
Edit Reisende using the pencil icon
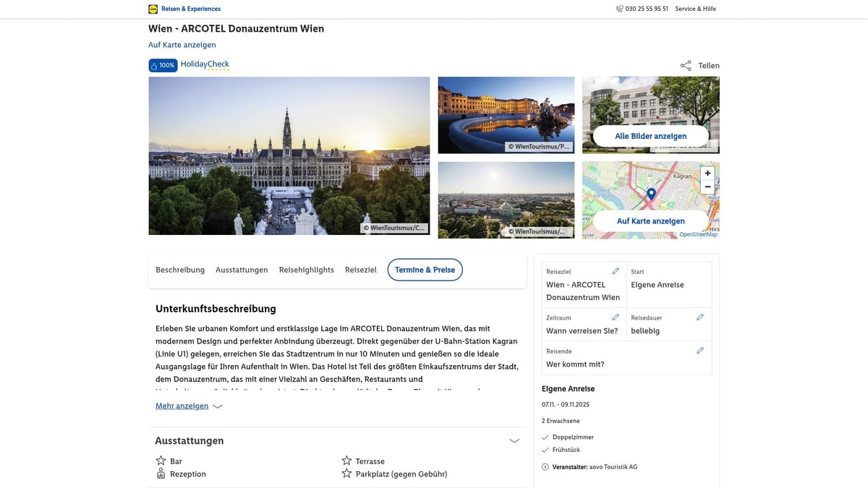click(x=699, y=351)
